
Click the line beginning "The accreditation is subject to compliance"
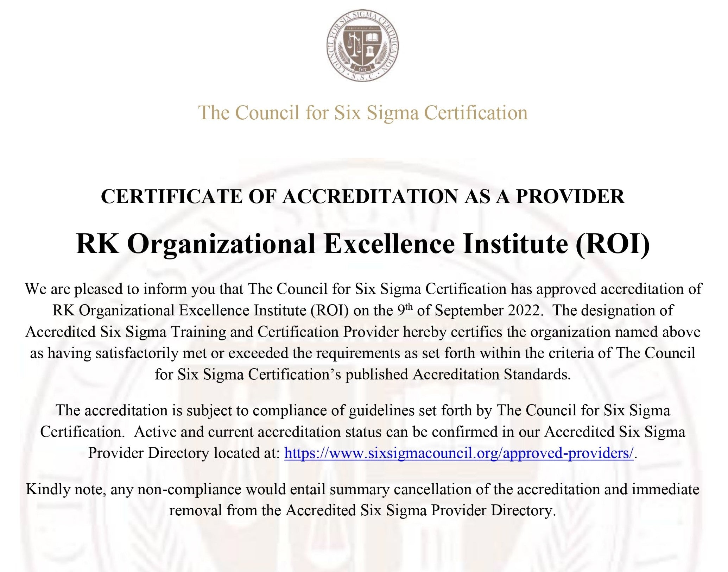363,411
